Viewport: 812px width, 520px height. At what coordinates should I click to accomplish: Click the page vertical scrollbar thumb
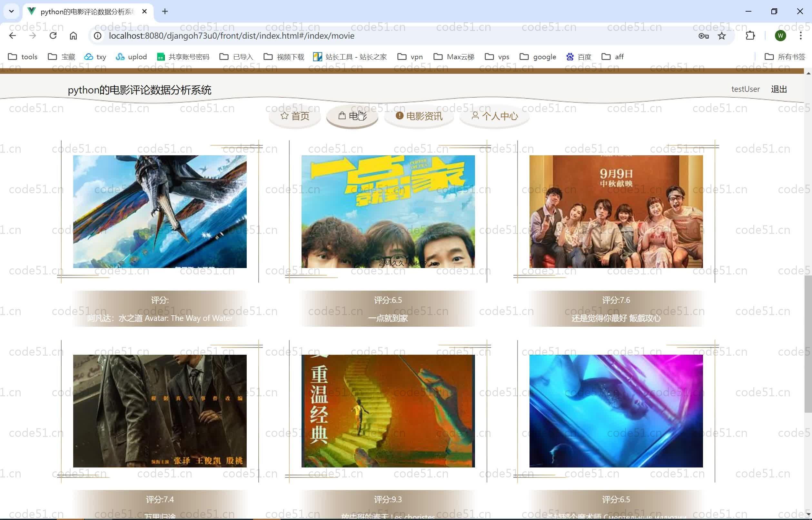click(x=808, y=344)
